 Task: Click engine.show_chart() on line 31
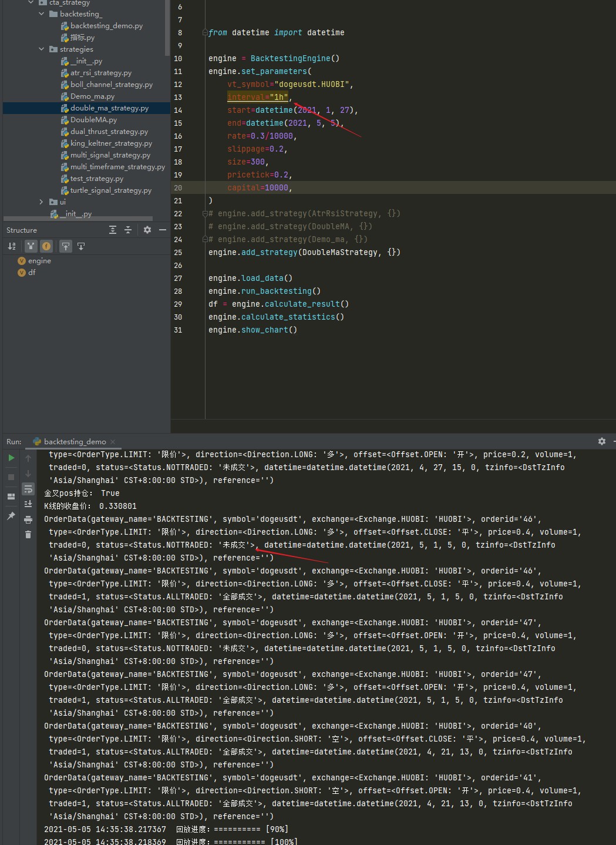(x=253, y=330)
